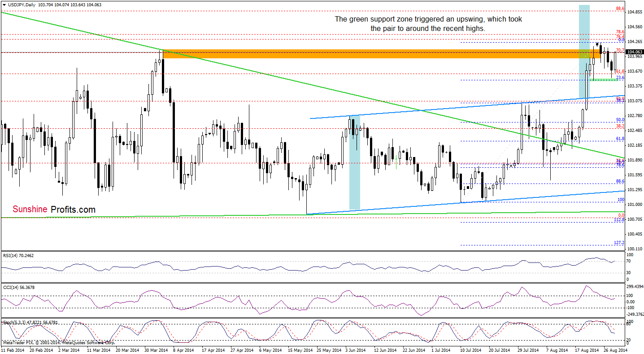
Task: Click the 11 Feb 2014 date label
Action: pos(13,350)
